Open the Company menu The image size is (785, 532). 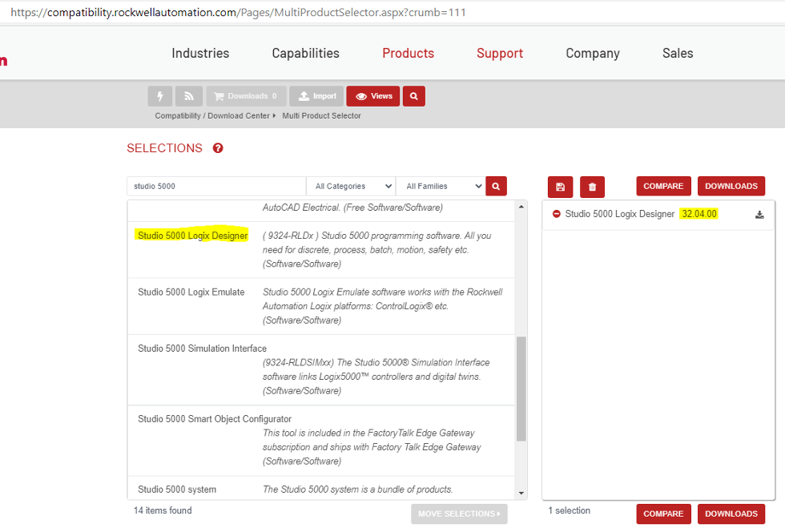click(593, 53)
